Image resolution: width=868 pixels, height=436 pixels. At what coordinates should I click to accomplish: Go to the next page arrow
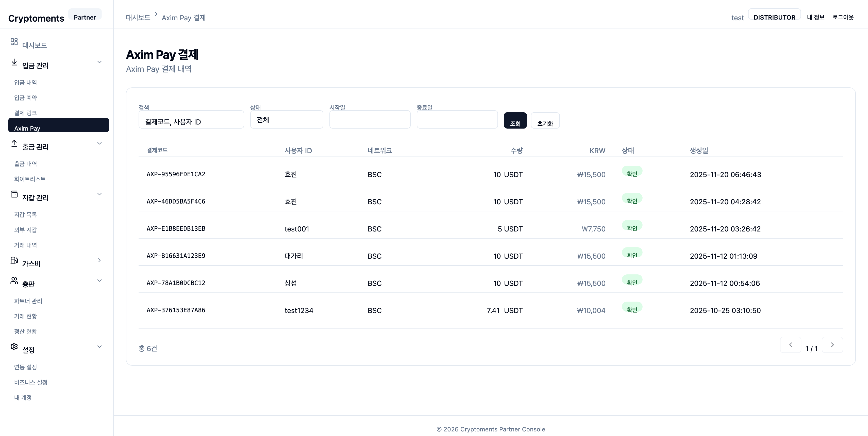[x=832, y=345]
